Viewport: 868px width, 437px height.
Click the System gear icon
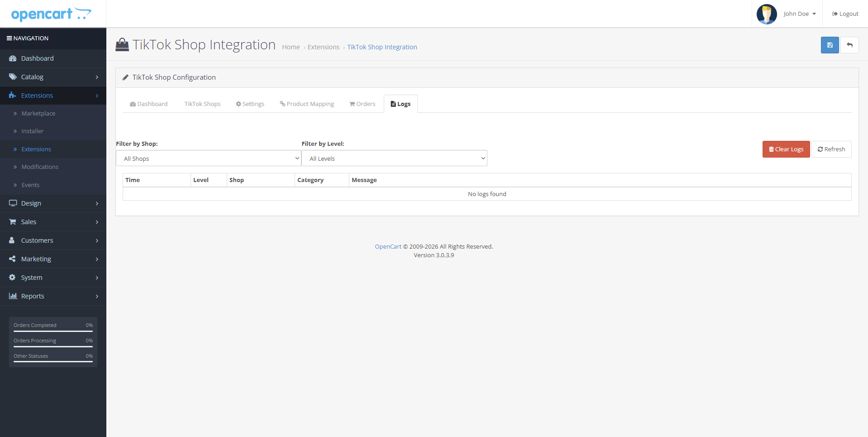(12, 278)
